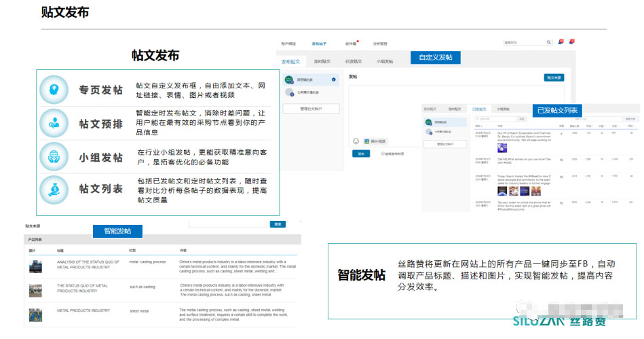Open the 已发帖文 tab in posts list
The width and height of the screenshot is (644, 339).
point(480,109)
